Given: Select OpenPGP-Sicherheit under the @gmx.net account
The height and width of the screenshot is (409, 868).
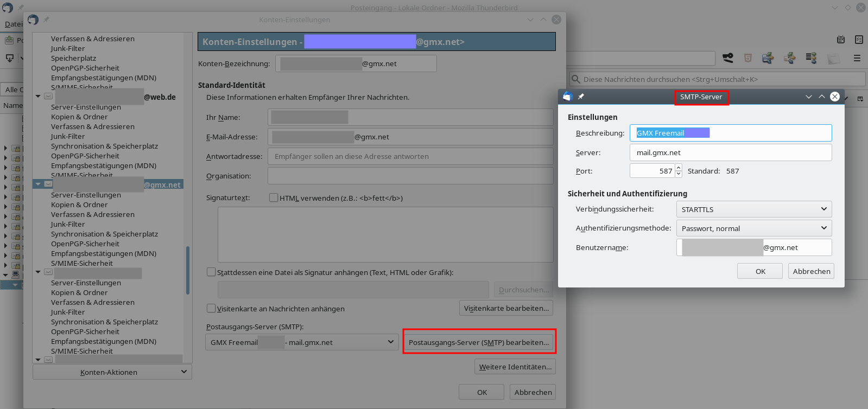Looking at the screenshot, I should pyautogui.click(x=85, y=244).
